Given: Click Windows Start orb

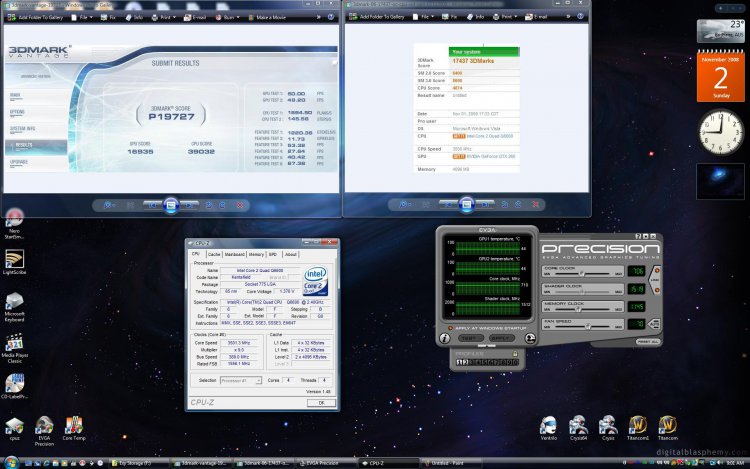Looking at the screenshot, I should point(11,462).
